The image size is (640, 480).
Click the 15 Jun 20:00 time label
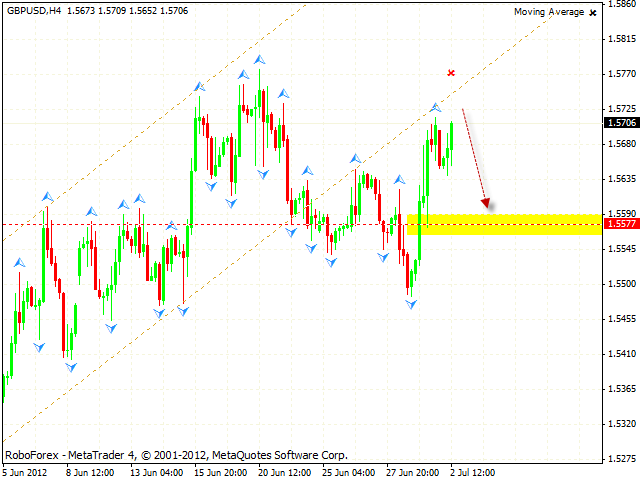coord(219,472)
